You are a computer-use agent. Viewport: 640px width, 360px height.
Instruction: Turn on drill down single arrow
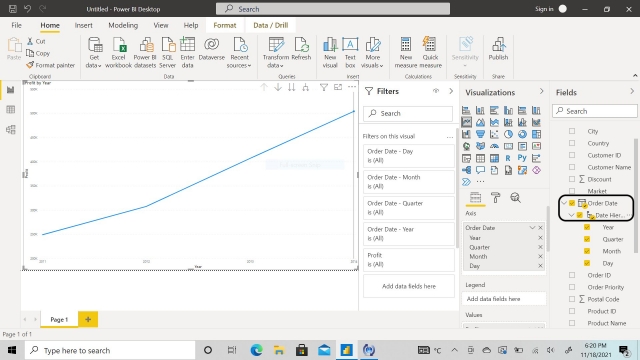click(x=278, y=87)
